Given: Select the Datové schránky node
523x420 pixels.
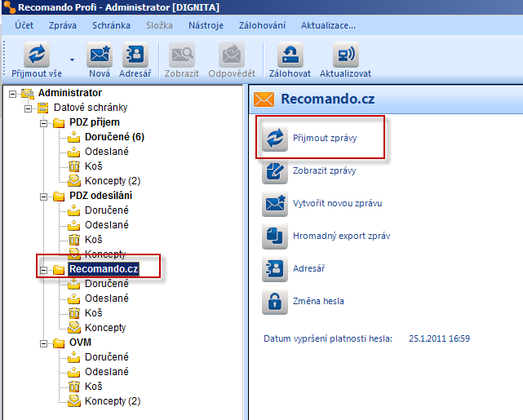Looking at the screenshot, I should click(91, 108).
